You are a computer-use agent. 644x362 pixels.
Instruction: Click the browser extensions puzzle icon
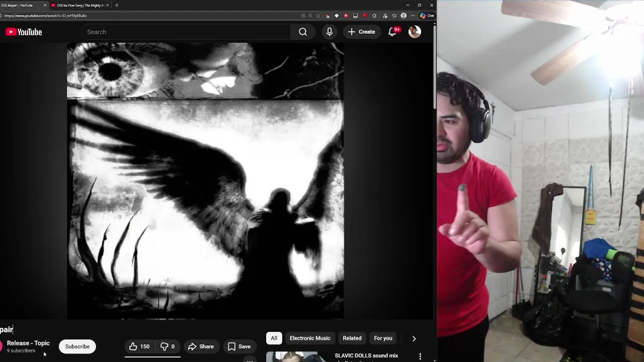374,16
